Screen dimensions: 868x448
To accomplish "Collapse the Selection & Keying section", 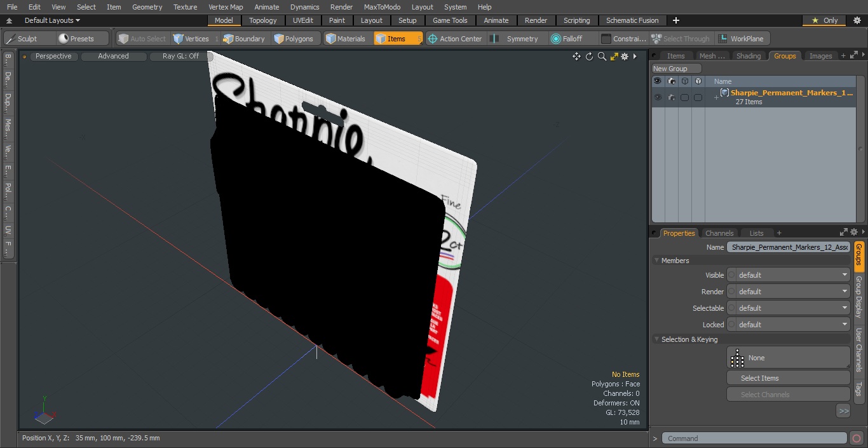I will 656,339.
